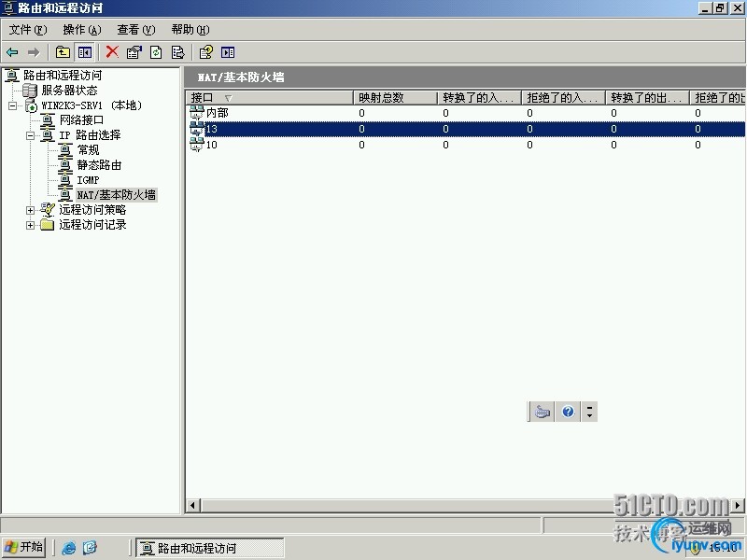Restore down the console window
Viewport: 747px width, 560px height.
coord(720,8)
